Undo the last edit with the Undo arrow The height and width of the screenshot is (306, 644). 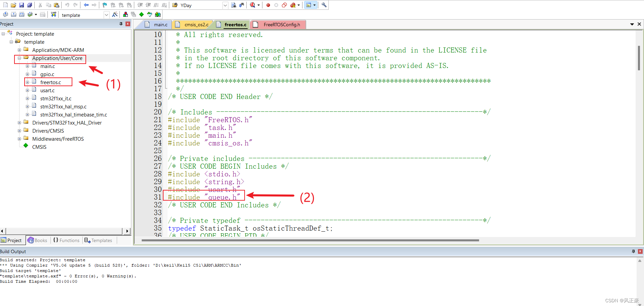pyautogui.click(x=67, y=5)
